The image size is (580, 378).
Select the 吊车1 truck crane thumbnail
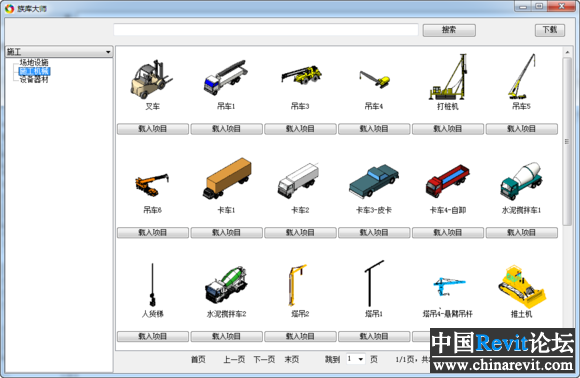pos(225,77)
